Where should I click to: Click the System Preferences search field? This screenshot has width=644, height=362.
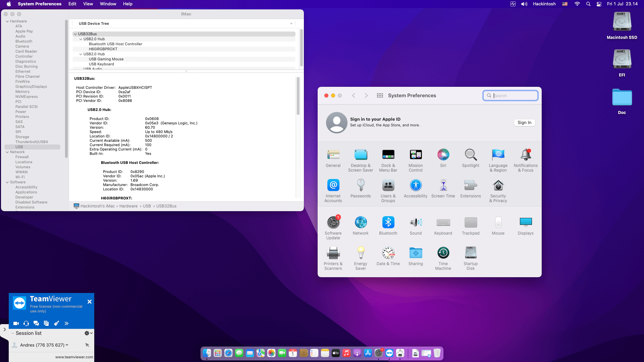511,96
